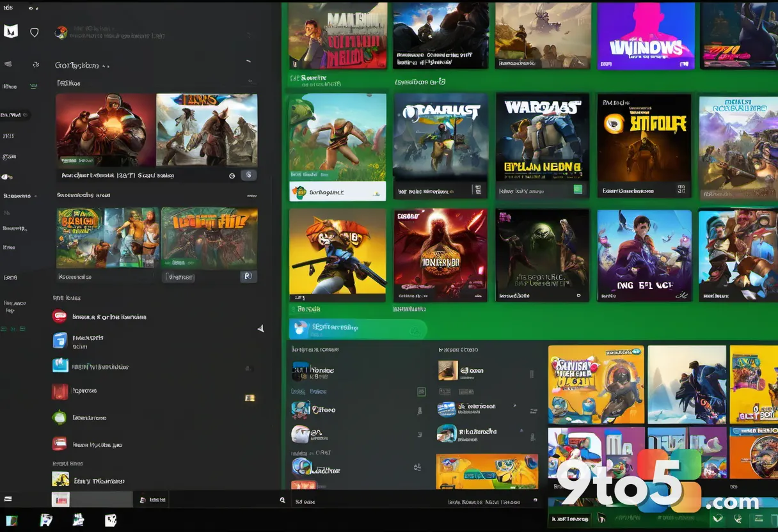Open the yellow tile with rifle character
778x532 pixels.
(338, 255)
